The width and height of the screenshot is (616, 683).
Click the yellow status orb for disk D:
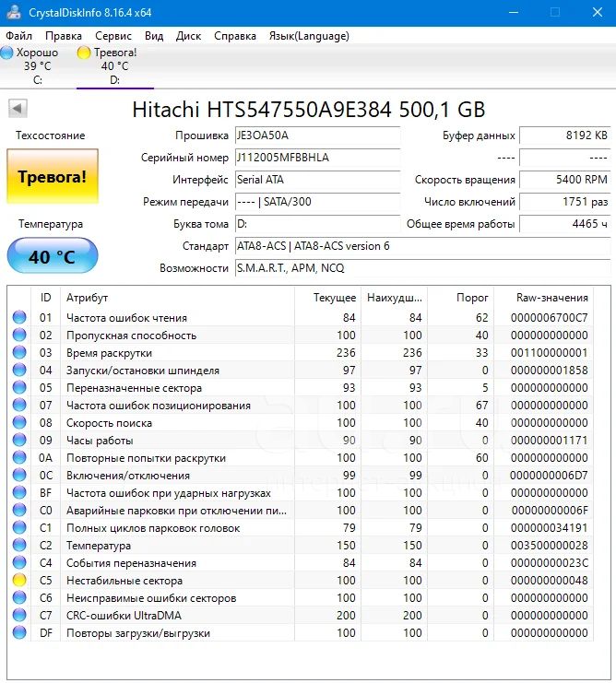point(83,53)
